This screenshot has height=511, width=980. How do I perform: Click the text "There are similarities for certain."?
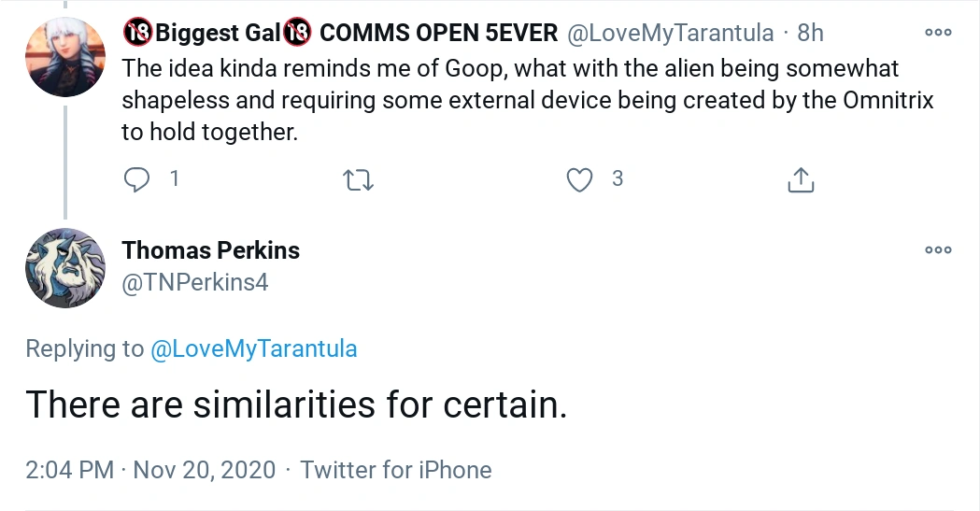(x=296, y=405)
